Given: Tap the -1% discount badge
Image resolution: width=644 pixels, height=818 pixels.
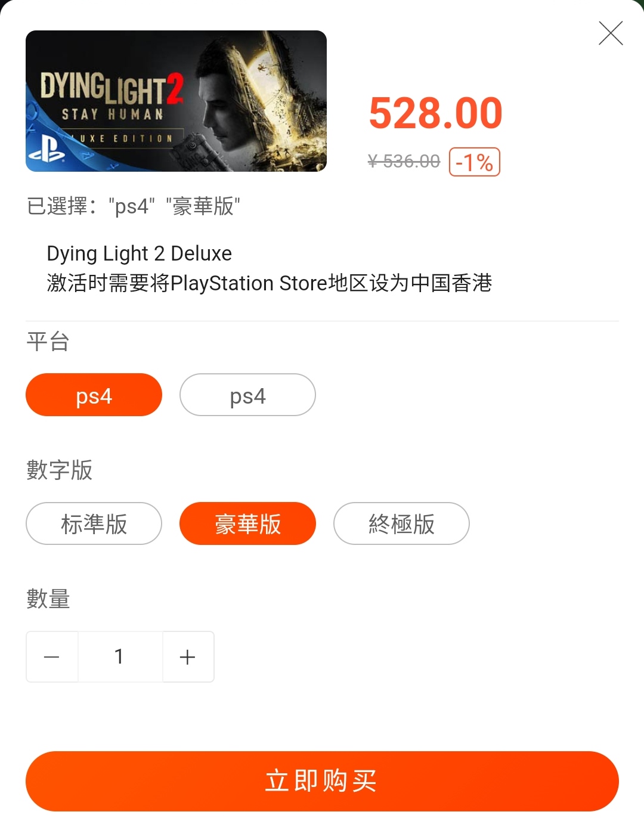Looking at the screenshot, I should click(475, 162).
